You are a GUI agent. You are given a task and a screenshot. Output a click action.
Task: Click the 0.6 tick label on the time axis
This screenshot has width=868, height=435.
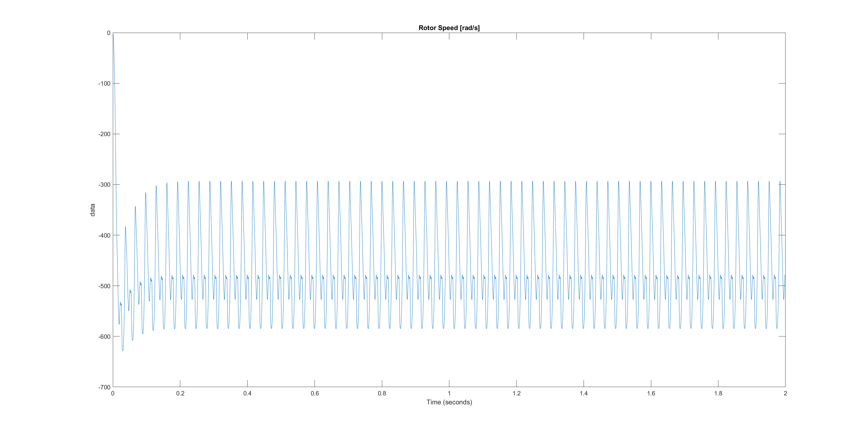click(315, 393)
